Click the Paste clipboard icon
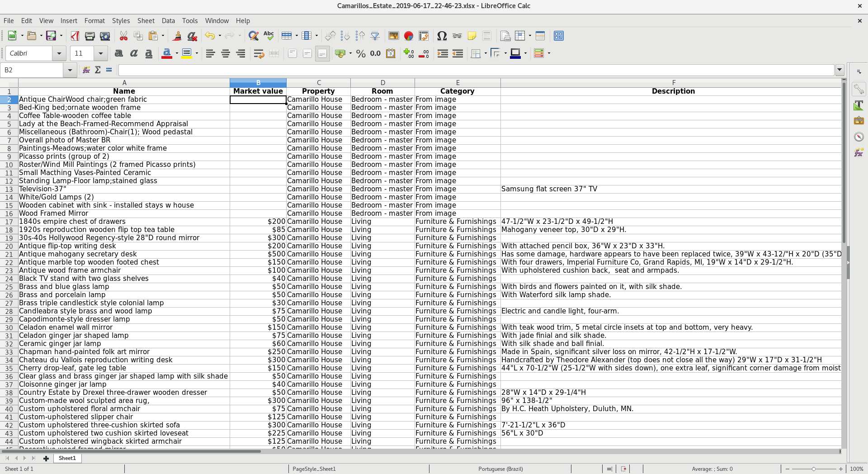This screenshot has width=868, height=474. coord(153,36)
